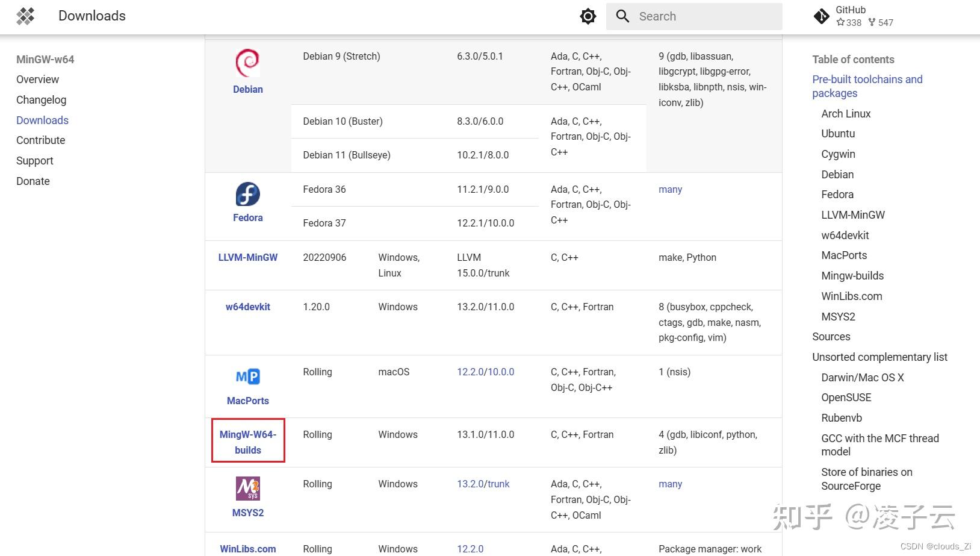
Task: Jump to LLVM-MinGW in table of contents
Action: coord(853,215)
